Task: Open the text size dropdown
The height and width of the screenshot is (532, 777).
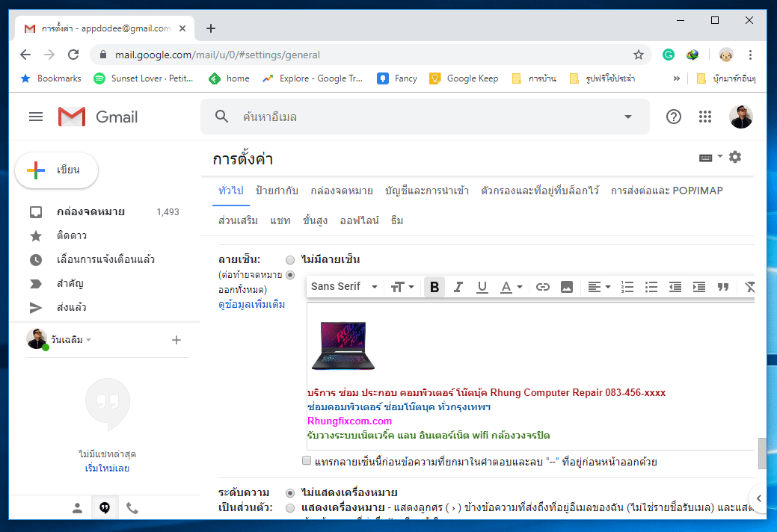Action: click(402, 287)
